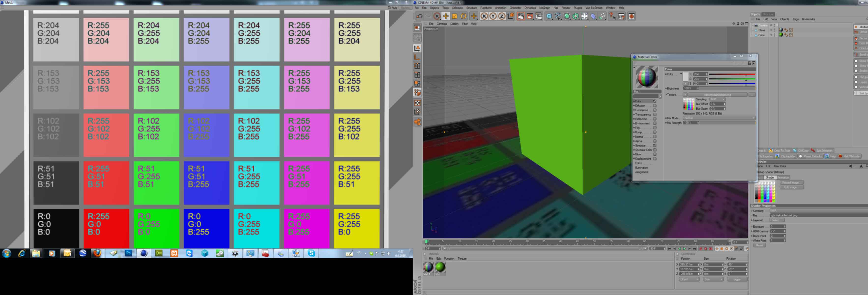Open the Render menu

[x=566, y=8]
